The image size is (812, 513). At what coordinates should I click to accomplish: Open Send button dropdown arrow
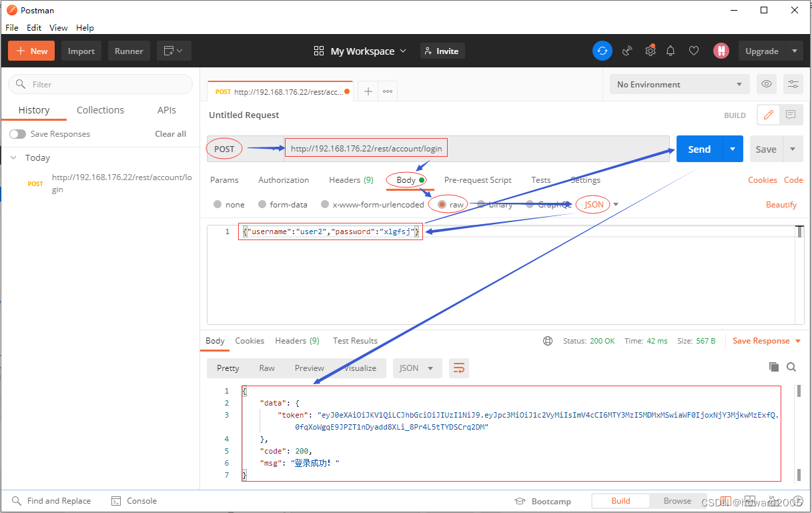733,149
